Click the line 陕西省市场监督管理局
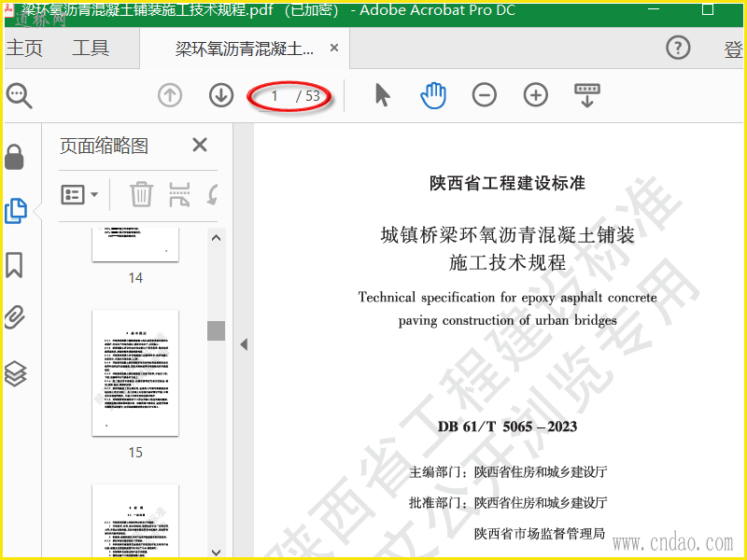747x560 pixels. pyautogui.click(x=540, y=533)
